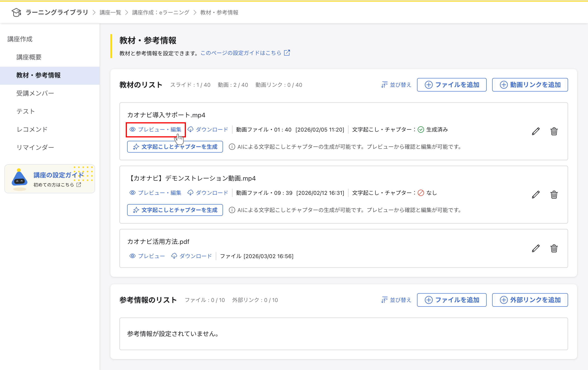This screenshot has width=588, height=370.
Task: Open the external link icon beside 設定ガイド link
Action: (287, 52)
